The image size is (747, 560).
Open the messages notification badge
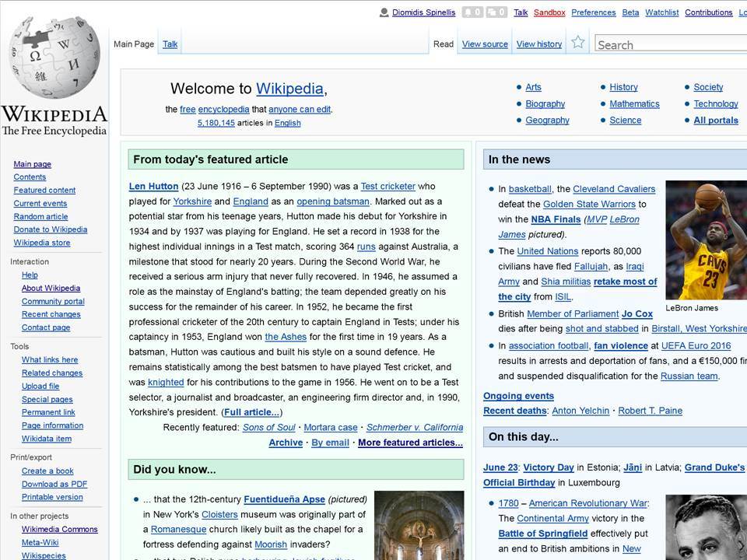coord(496,12)
